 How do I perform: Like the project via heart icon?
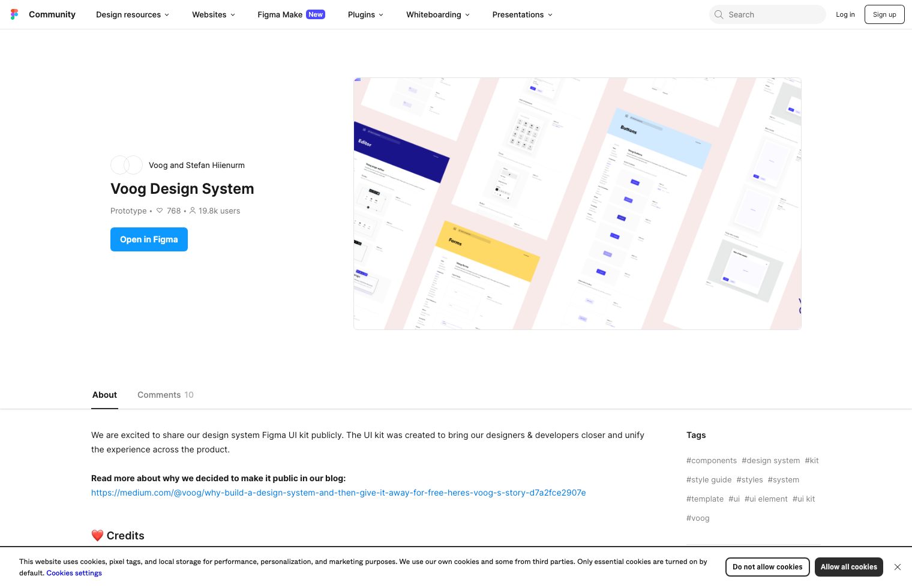coord(160,211)
